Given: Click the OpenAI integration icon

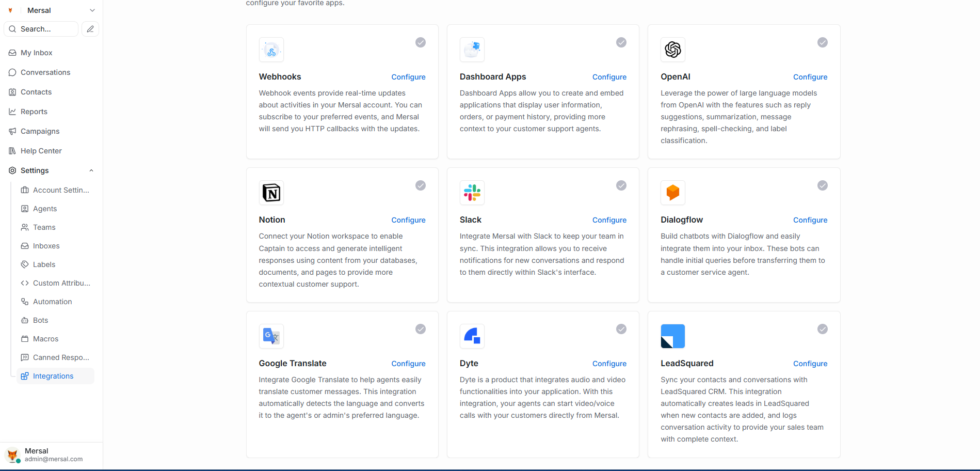Looking at the screenshot, I should point(672,50).
